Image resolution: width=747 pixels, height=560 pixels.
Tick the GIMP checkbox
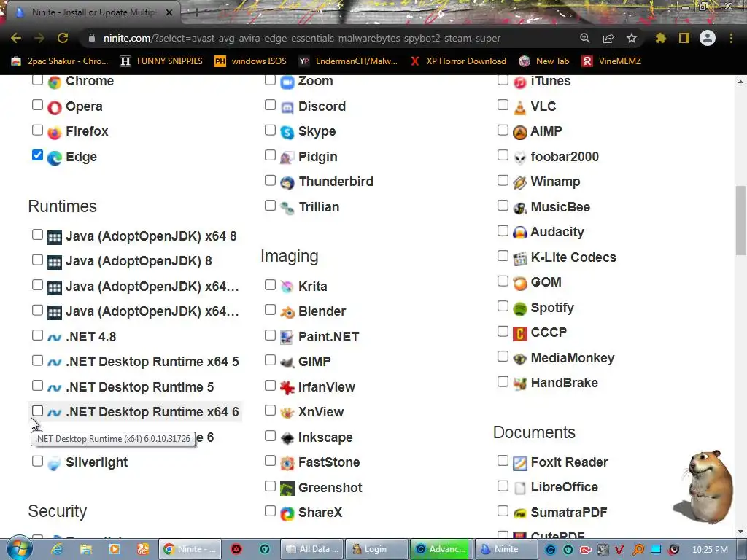click(x=270, y=360)
